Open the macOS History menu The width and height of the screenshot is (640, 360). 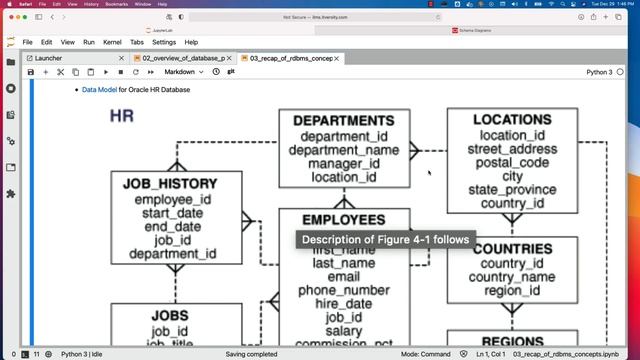click(91, 4)
